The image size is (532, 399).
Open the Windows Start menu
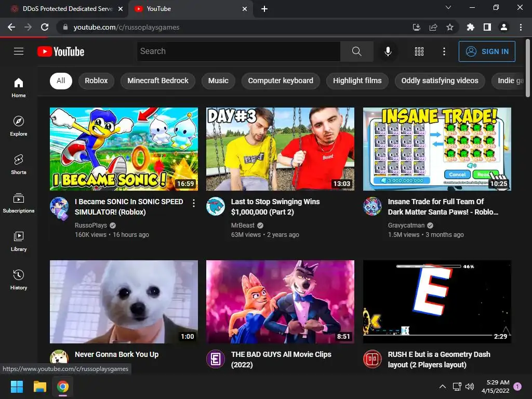tap(17, 387)
